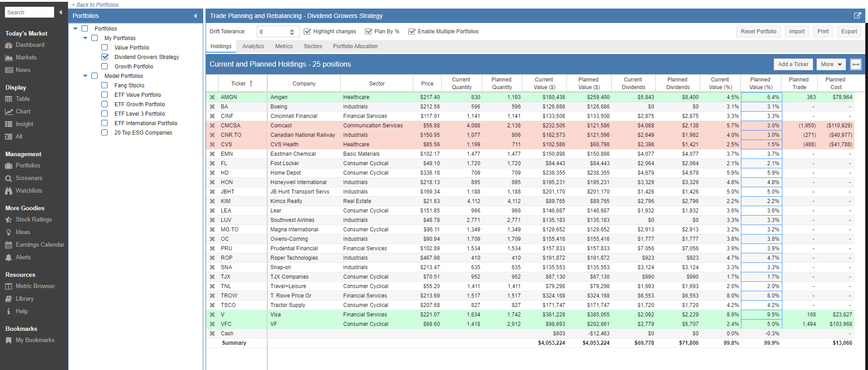Remove the CMCSA position row
Screen dimensions: 868x370
(212, 126)
